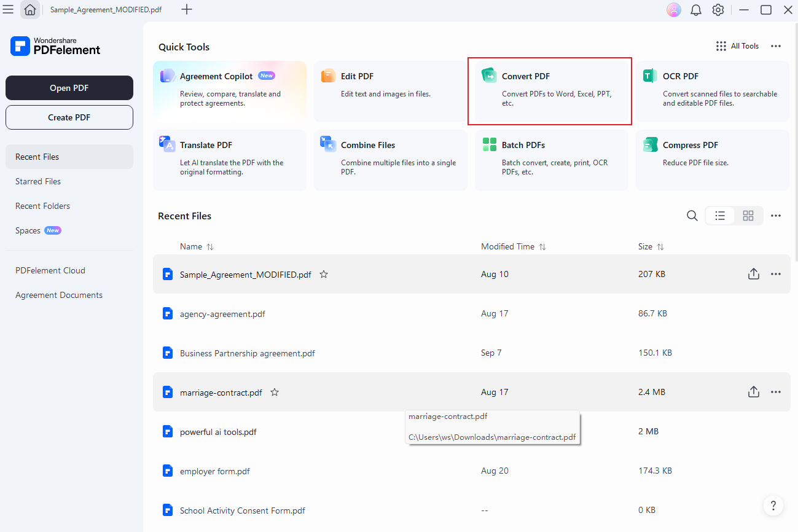Select Recent Folders in sidebar
This screenshot has width=798, height=532.
coord(69,206)
